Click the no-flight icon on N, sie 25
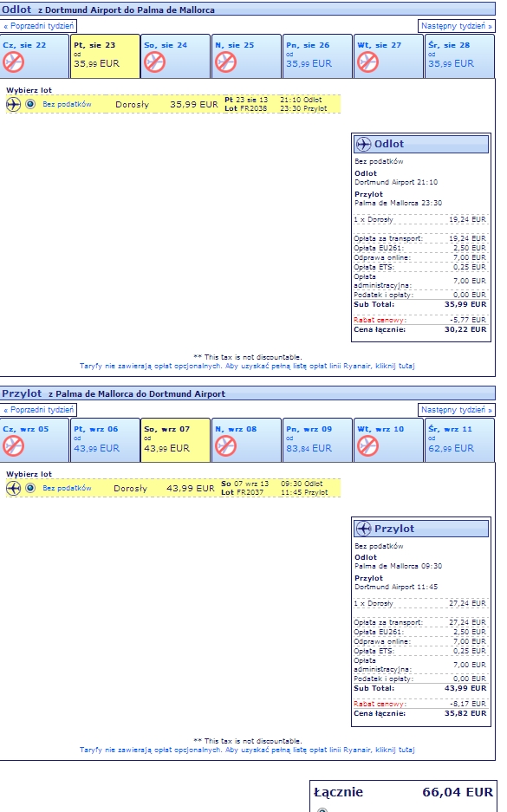Viewport: 507px width, 812px height. click(x=226, y=62)
